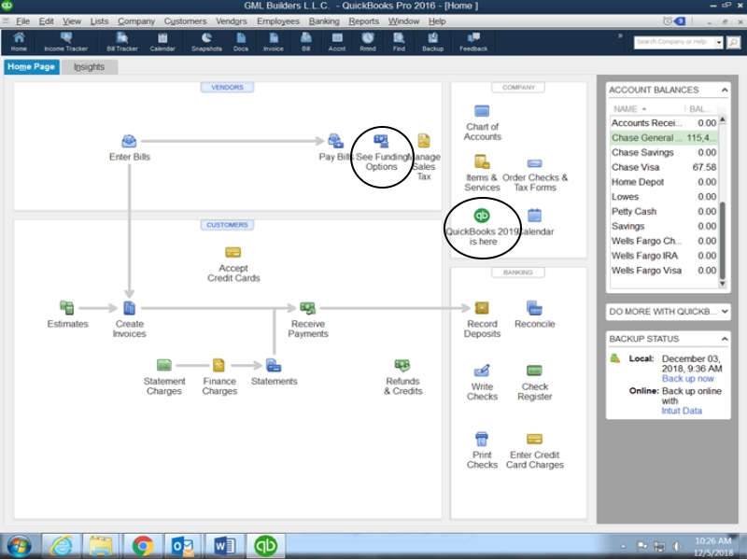
Task: Open Rmnd reminders in the toolbar
Action: click(368, 42)
